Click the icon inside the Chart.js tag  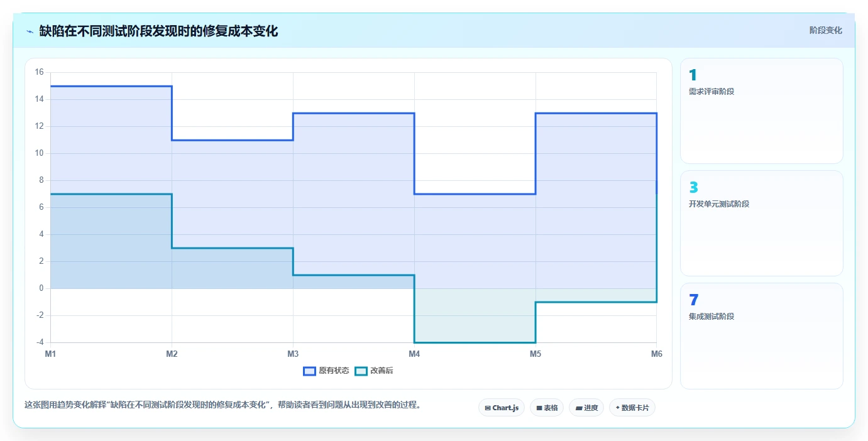[488, 408]
